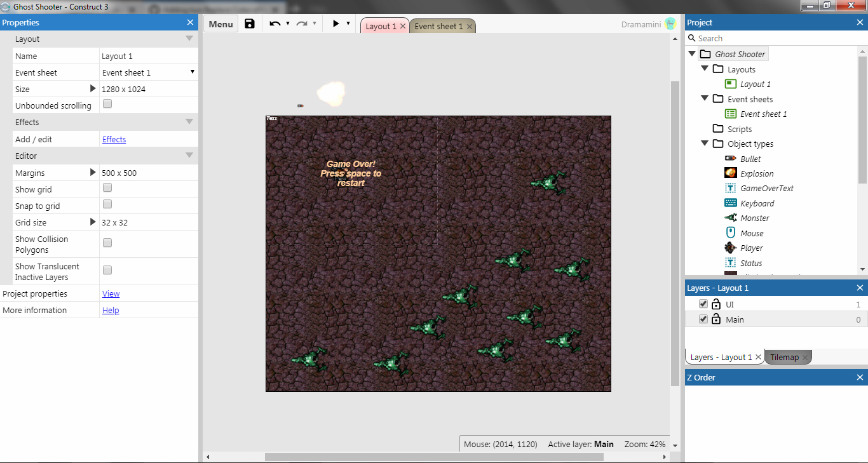Select the Explosion object type icon
The height and width of the screenshot is (463, 868).
(x=731, y=173)
